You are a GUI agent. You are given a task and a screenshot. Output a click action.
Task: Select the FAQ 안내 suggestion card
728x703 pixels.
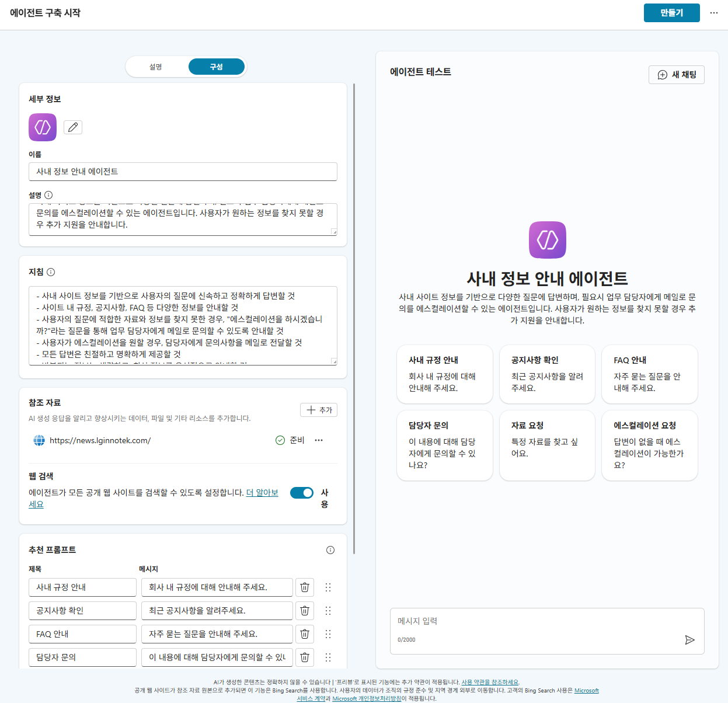tap(650, 374)
